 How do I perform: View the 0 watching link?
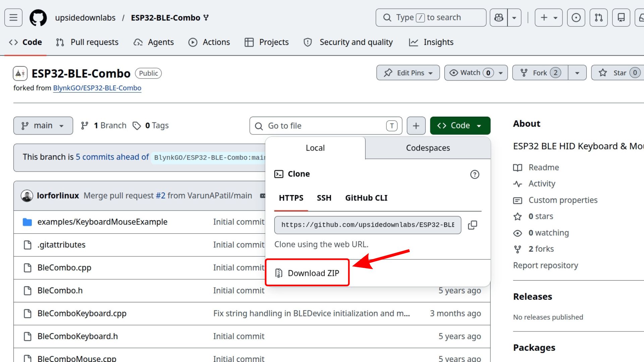pyautogui.click(x=549, y=233)
